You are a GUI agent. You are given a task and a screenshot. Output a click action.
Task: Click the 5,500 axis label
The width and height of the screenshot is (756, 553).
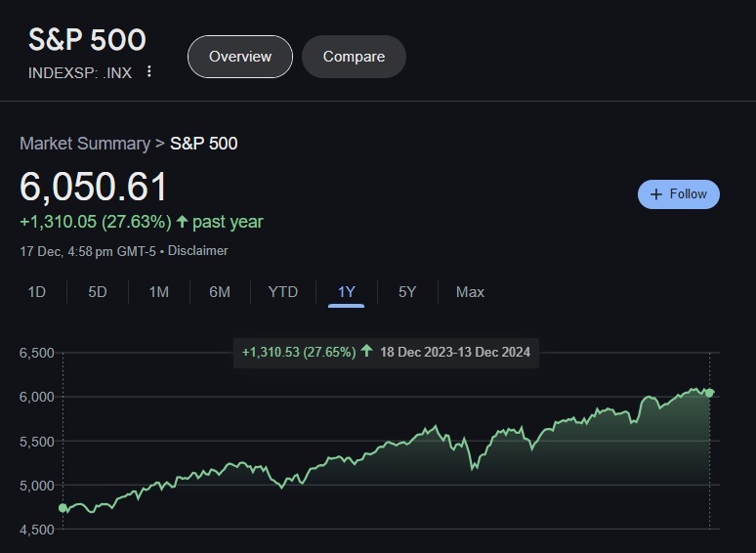click(x=37, y=442)
